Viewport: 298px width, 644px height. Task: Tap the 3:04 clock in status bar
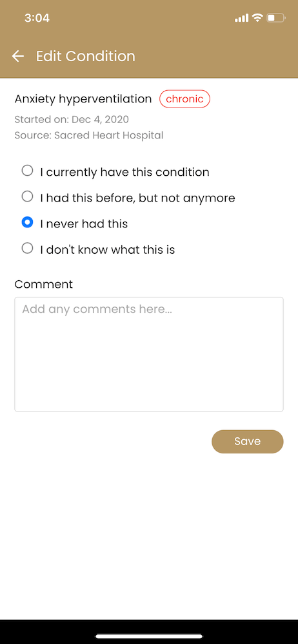pyautogui.click(x=37, y=18)
